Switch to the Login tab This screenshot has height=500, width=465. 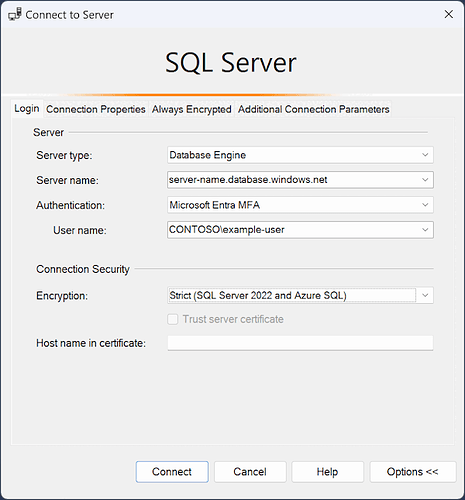(x=27, y=108)
